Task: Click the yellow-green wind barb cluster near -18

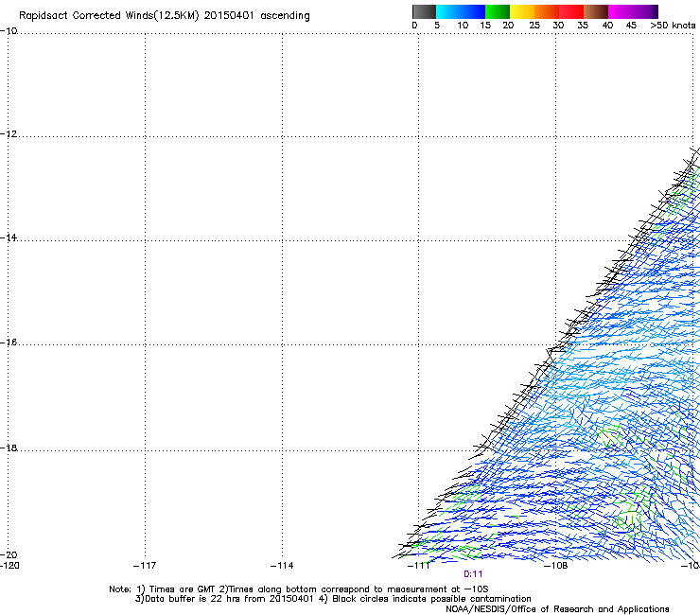Action: pyautogui.click(x=608, y=436)
